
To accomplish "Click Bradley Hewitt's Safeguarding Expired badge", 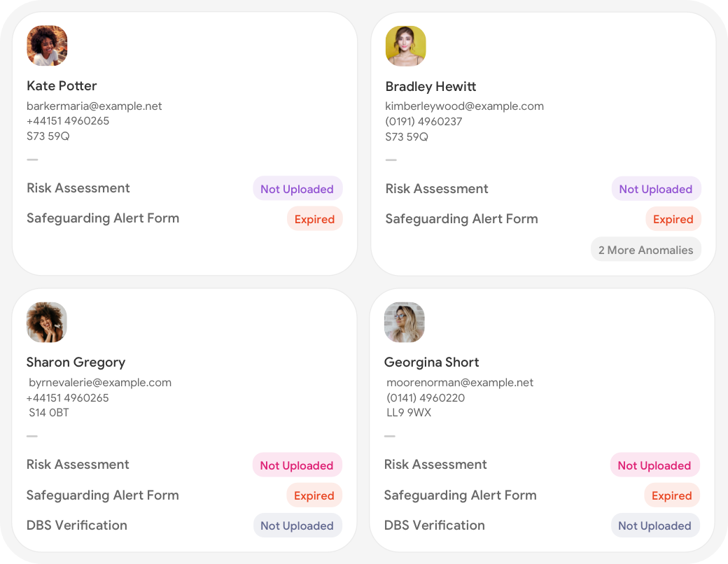I will point(673,219).
